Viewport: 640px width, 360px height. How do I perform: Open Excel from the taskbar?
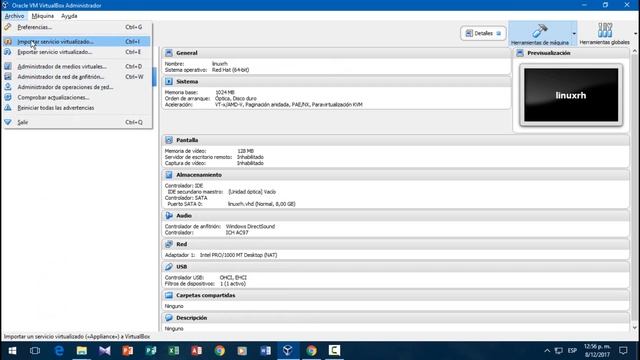click(x=173, y=351)
